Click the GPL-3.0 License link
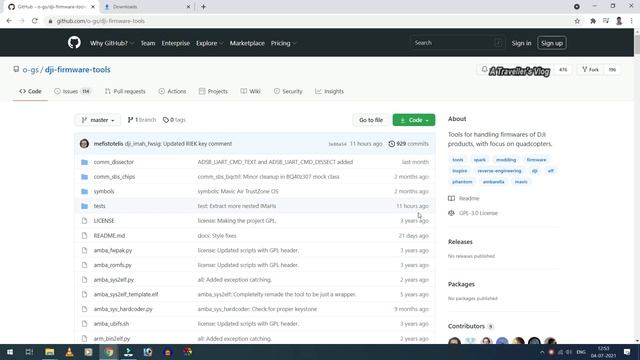Image resolution: width=640 pixels, height=360 pixels. (x=478, y=213)
